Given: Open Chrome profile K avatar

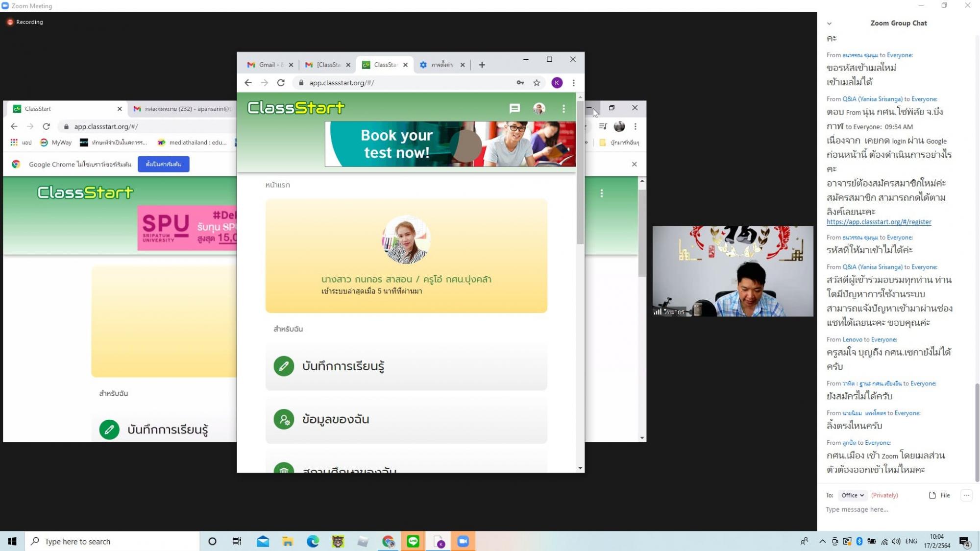Looking at the screenshot, I should click(x=557, y=83).
